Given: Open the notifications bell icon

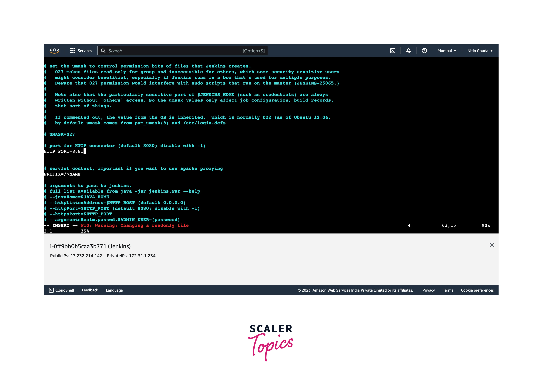Looking at the screenshot, I should (408, 51).
